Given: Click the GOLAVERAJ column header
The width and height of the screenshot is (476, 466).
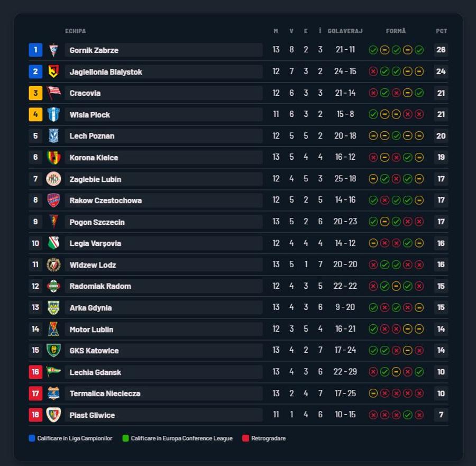Looking at the screenshot, I should click(345, 31).
